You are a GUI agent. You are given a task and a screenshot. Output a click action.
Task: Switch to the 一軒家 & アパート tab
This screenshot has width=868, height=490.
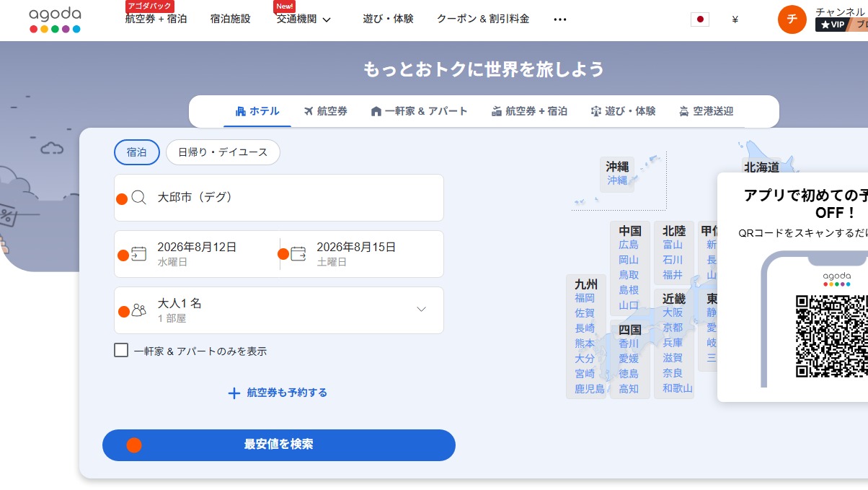tap(419, 111)
